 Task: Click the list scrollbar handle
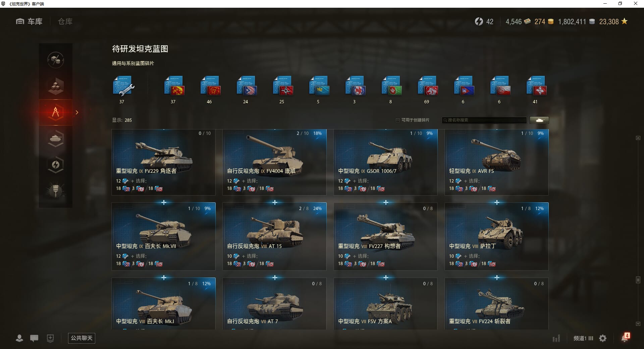point(638,280)
